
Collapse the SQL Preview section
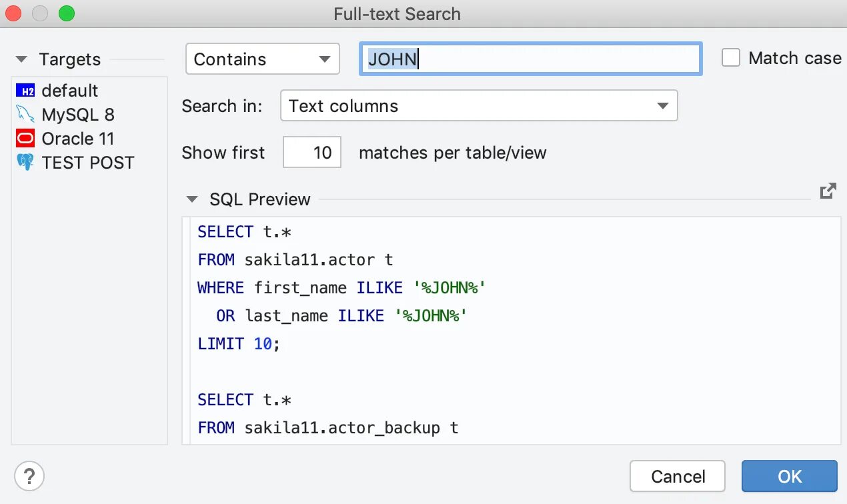[193, 199]
